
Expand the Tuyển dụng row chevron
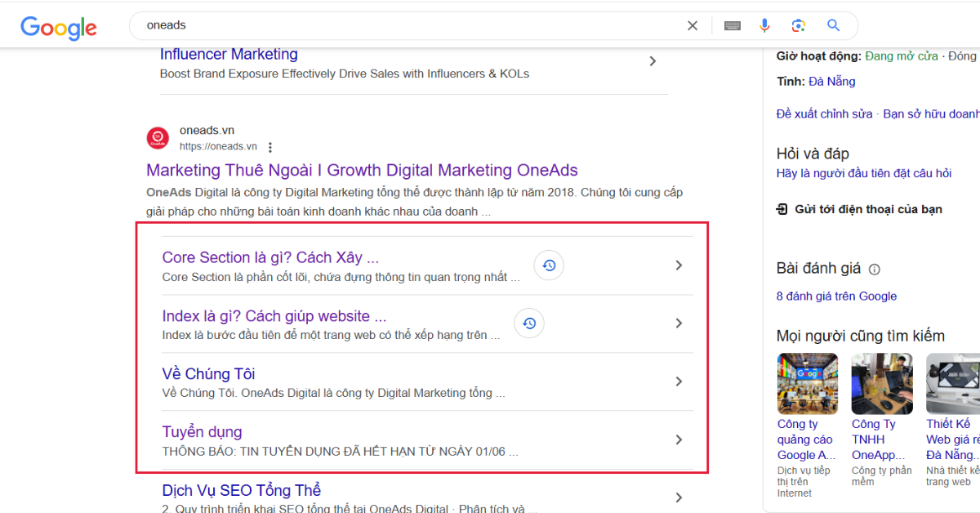[x=679, y=439]
